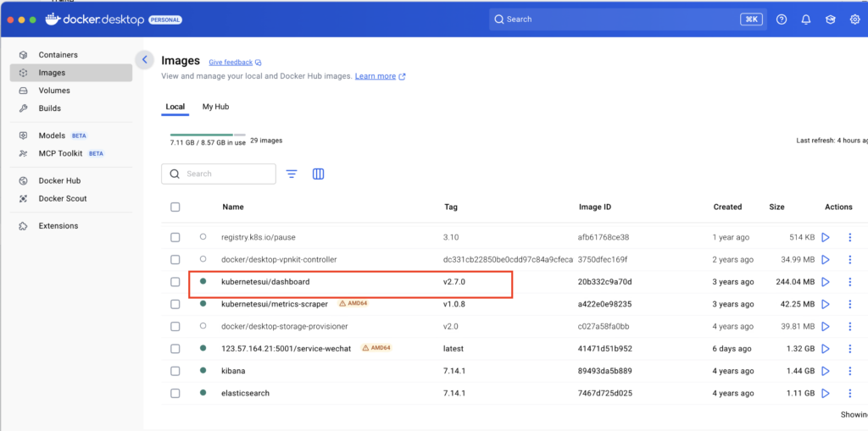This screenshot has width=868, height=431.
Task: Open more actions for metrics-scraper
Action: coord(849,304)
